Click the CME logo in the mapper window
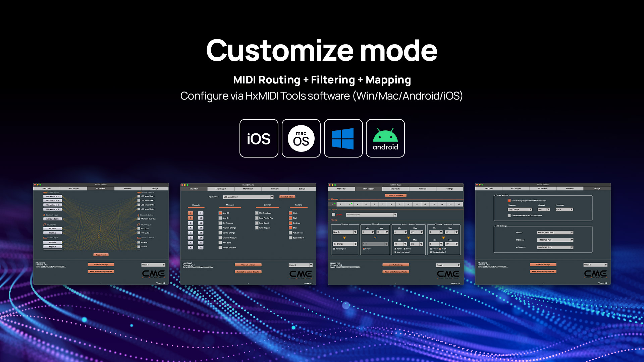644x362 pixels. point(448,274)
